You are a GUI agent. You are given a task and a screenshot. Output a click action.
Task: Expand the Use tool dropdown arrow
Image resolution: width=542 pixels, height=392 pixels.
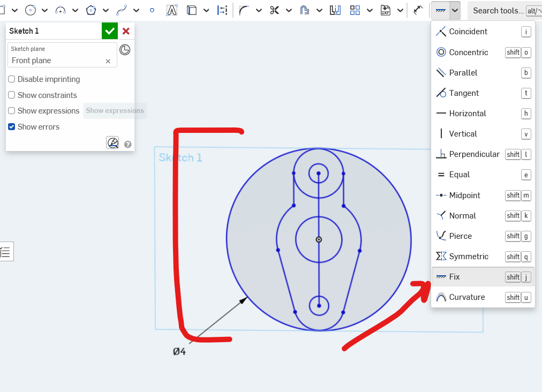[x=206, y=10]
